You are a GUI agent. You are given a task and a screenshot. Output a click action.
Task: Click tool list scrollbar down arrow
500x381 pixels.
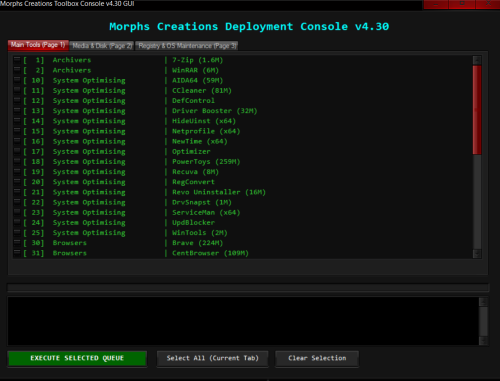(477, 254)
